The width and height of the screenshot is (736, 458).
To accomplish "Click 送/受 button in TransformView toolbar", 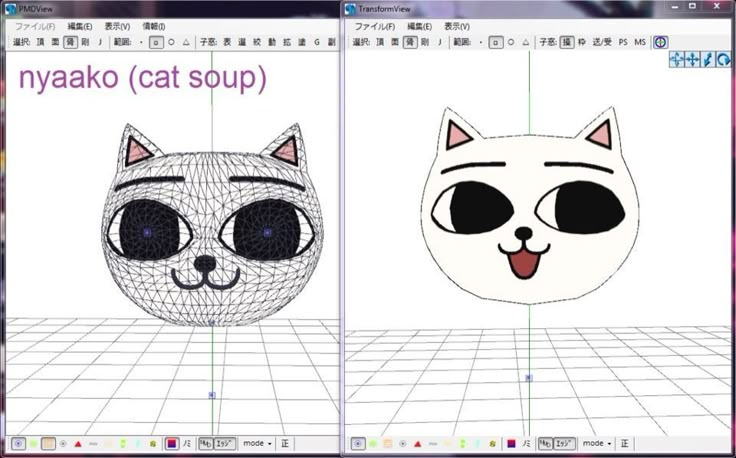I will (602, 42).
